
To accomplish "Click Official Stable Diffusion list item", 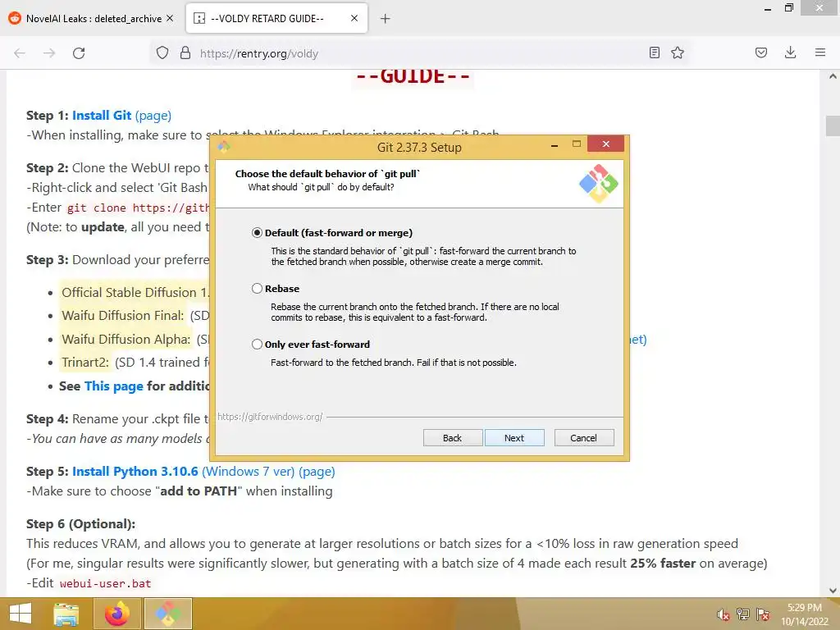I will point(135,293).
